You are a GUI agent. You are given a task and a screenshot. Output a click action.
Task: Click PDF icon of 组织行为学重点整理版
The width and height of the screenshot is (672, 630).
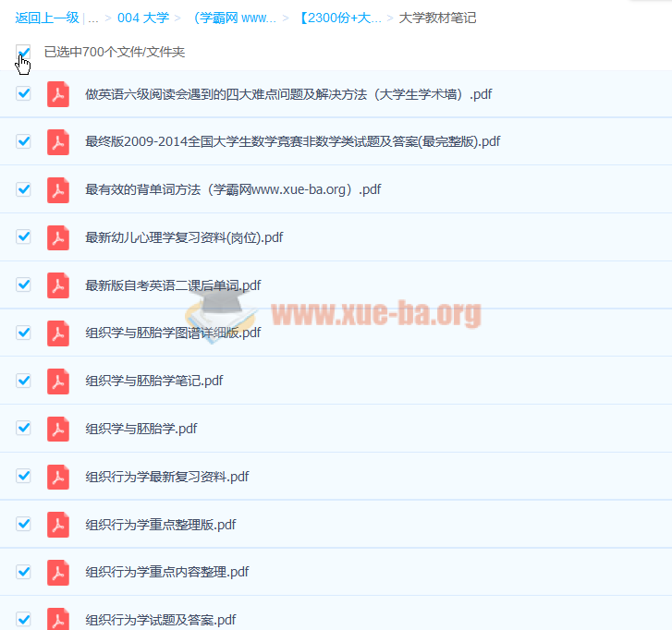(x=58, y=525)
